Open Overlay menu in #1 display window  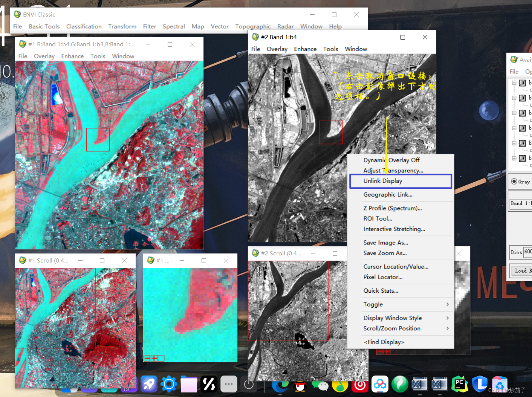[x=44, y=56]
